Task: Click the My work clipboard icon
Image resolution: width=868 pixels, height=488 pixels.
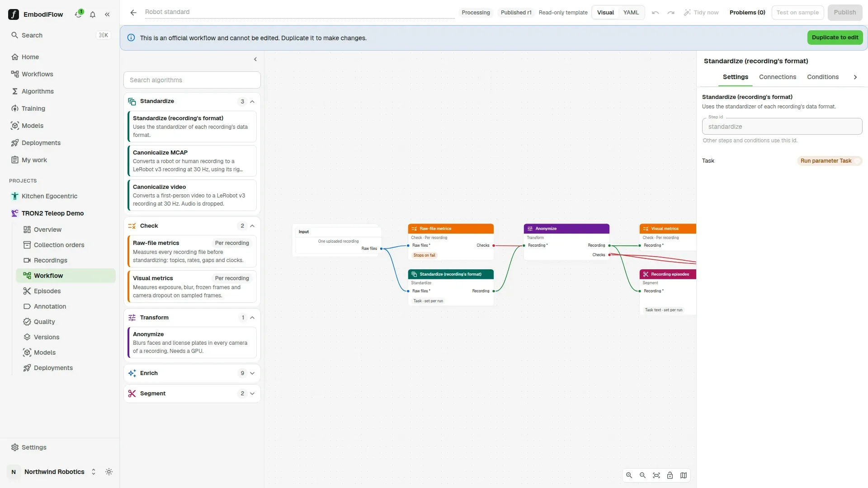Action: 15,160
